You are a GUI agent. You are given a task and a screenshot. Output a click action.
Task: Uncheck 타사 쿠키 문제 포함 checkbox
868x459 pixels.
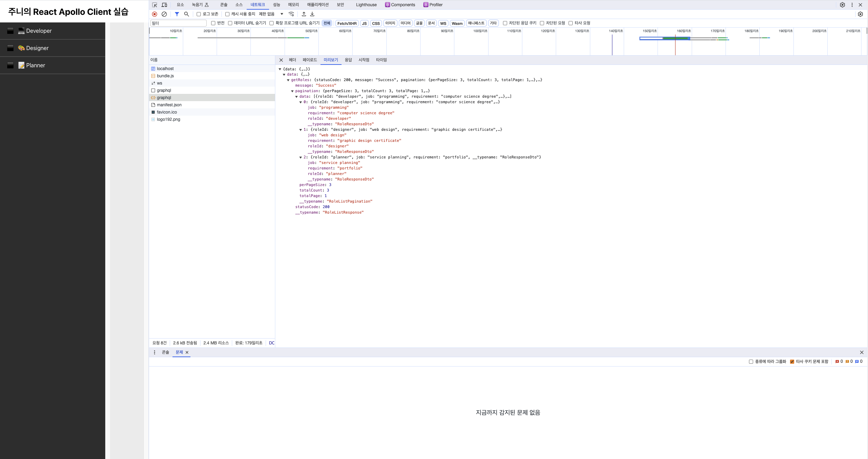tap(792, 362)
